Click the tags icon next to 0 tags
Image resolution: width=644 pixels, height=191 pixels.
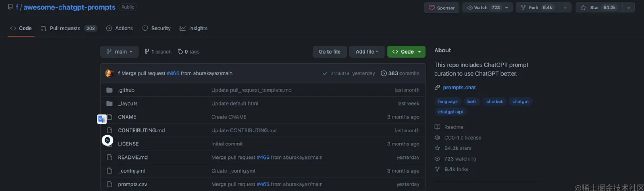pos(180,52)
